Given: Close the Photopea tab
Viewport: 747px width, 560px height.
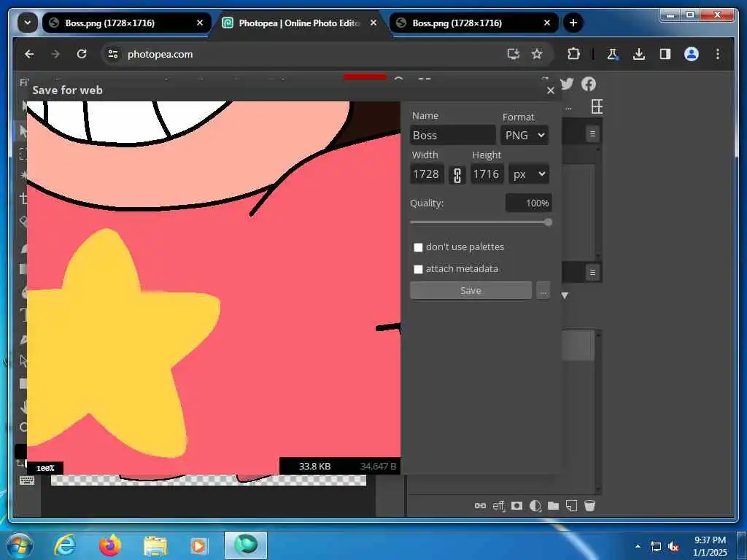Looking at the screenshot, I should (x=373, y=23).
